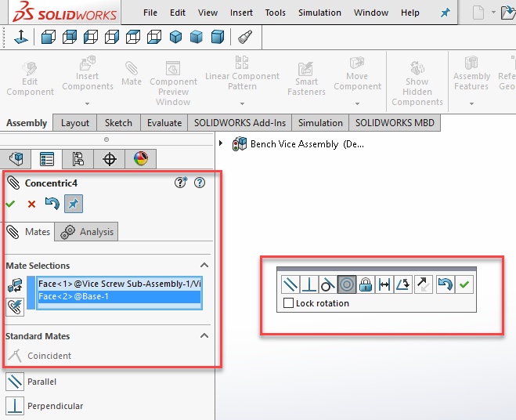Collapse Standard Mates section

[204, 335]
